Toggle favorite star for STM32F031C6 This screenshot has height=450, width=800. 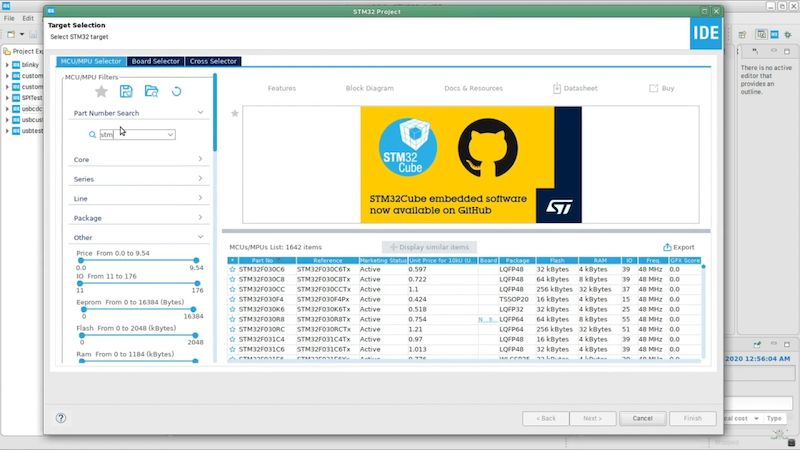232,349
